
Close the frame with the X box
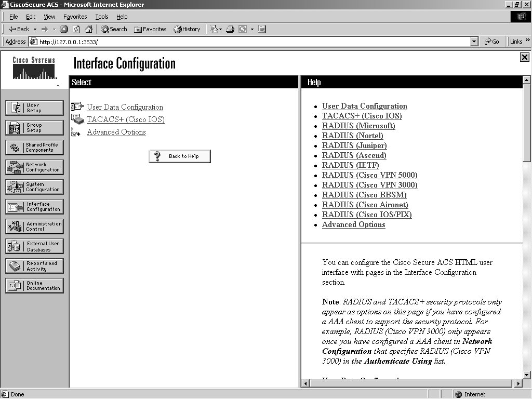[525, 57]
